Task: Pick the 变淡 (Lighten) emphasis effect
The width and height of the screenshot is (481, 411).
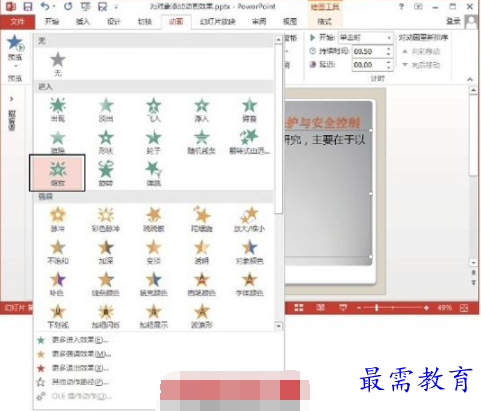Action: (153, 252)
